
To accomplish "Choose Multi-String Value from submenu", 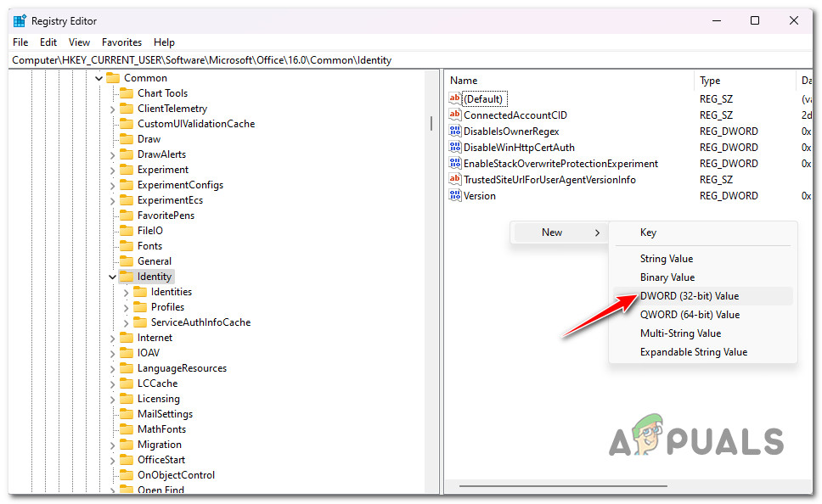I will click(703, 333).
